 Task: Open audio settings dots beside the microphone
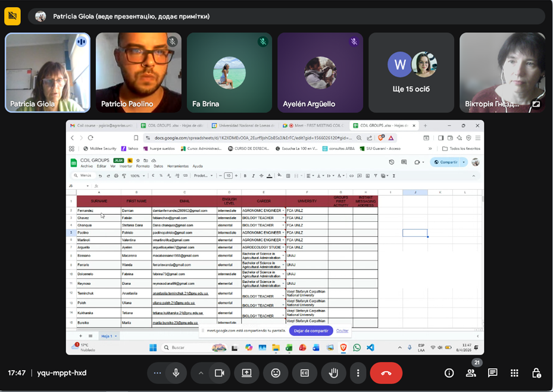click(x=157, y=373)
